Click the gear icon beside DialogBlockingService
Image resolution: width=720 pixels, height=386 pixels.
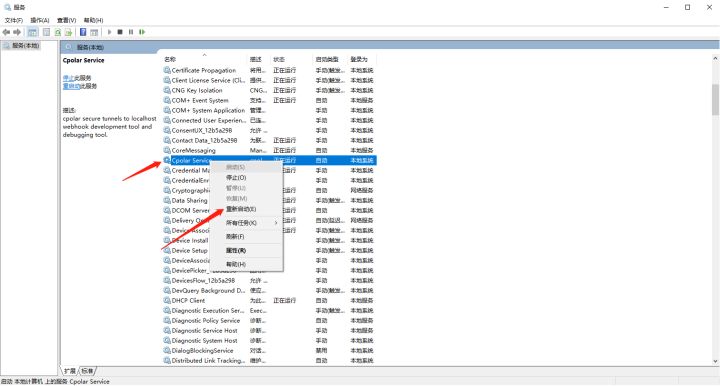point(167,351)
